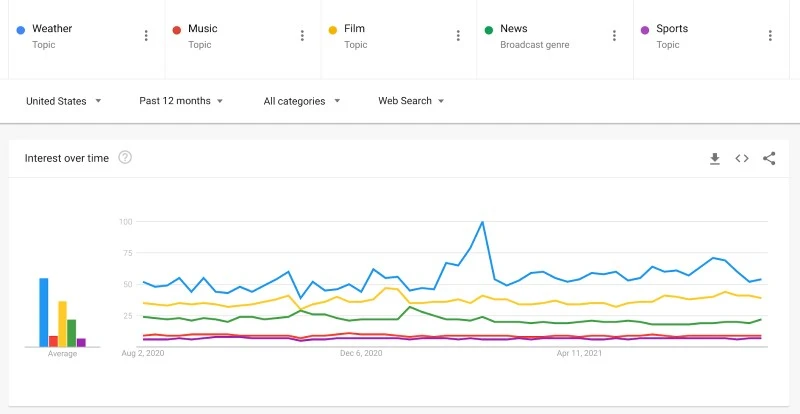
Task: Click the blue Weather average bar
Action: point(44,312)
